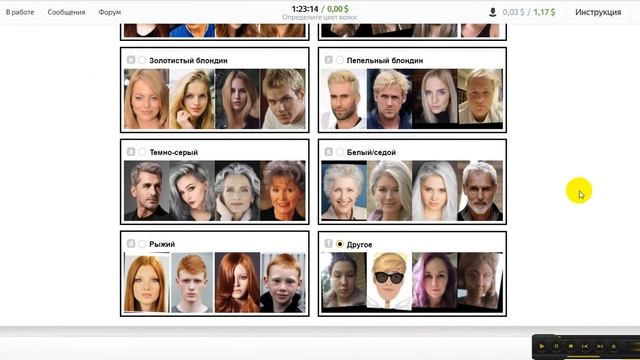Click the smiling elderly woman in Белый/седой
Screen dimensions: 640x360
tap(344, 191)
